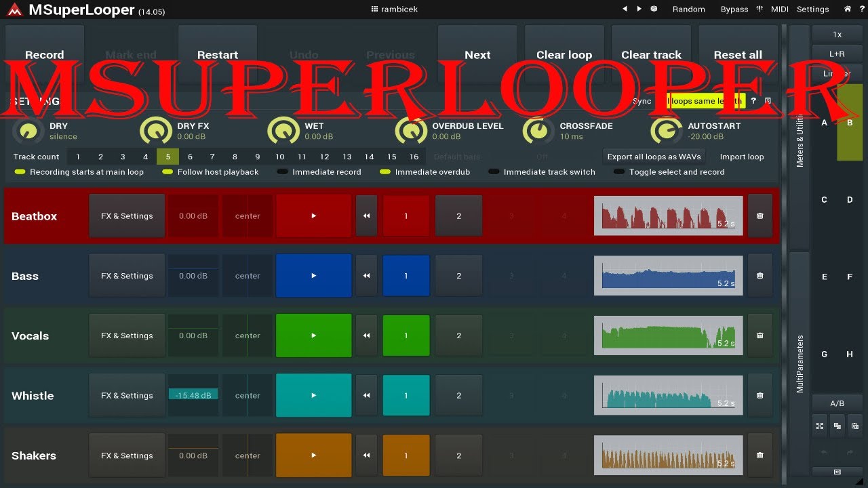This screenshot has height=488, width=868.
Task: Open Vocals FX & Settings
Action: click(127, 335)
